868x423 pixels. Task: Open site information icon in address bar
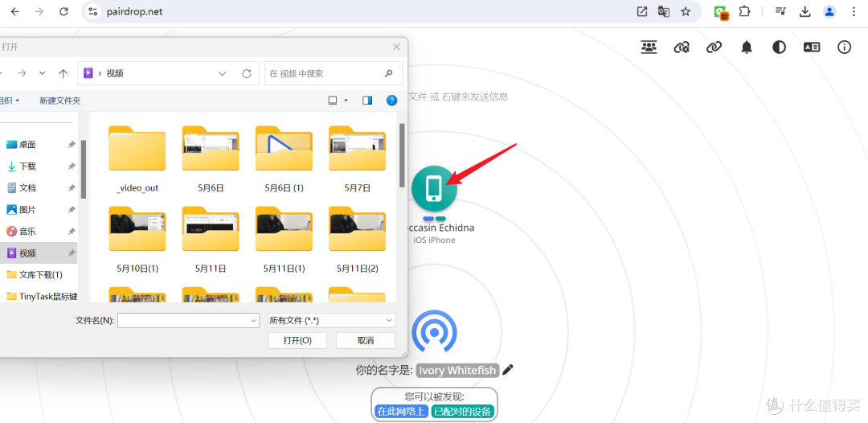tap(92, 11)
